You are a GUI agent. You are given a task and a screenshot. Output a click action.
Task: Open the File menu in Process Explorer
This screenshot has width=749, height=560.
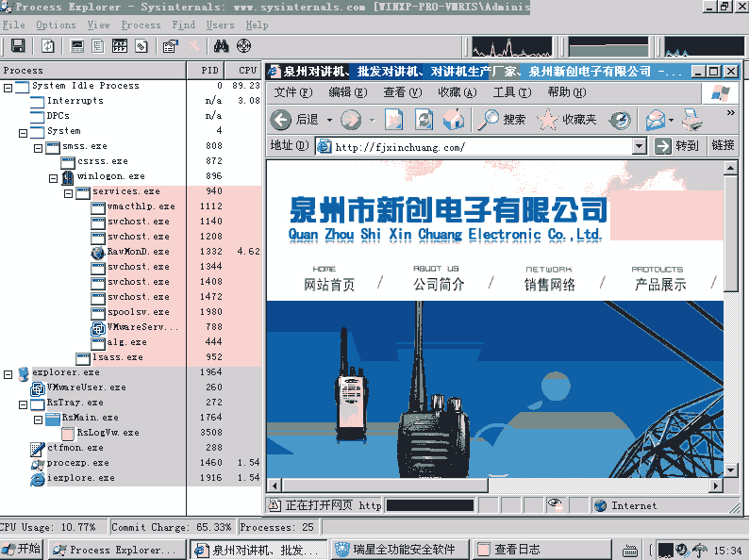click(13, 25)
